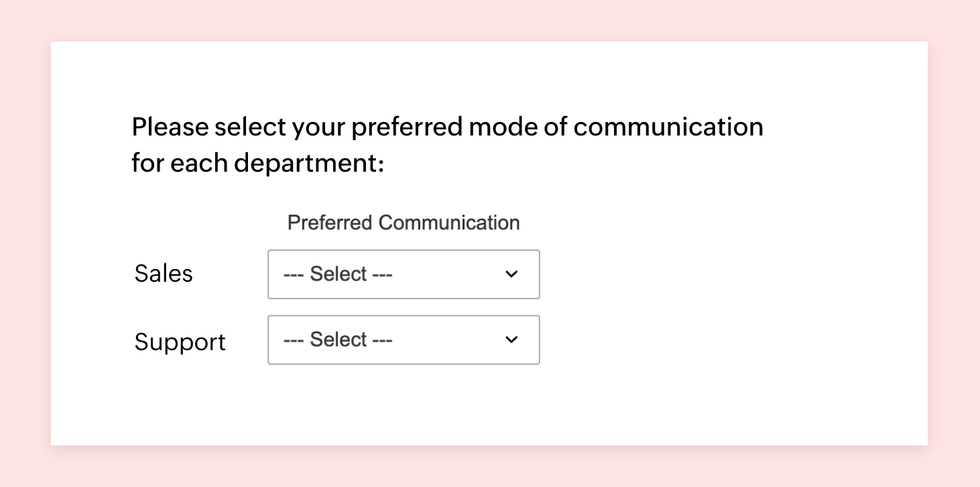
Task: Click 'for each department:' text line
Action: click(257, 162)
